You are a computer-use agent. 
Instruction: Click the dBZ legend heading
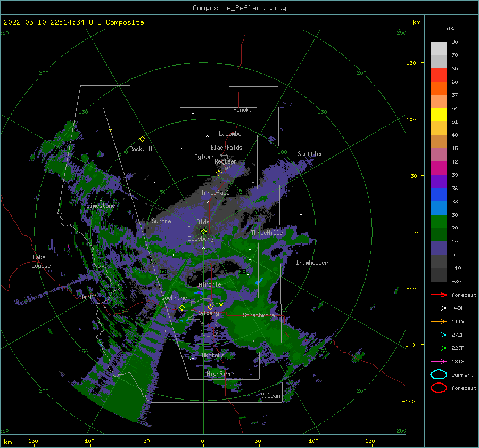[x=451, y=28]
